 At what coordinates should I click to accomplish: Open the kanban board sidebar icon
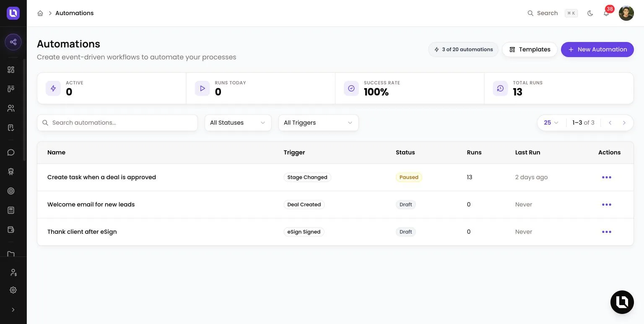coord(11,89)
